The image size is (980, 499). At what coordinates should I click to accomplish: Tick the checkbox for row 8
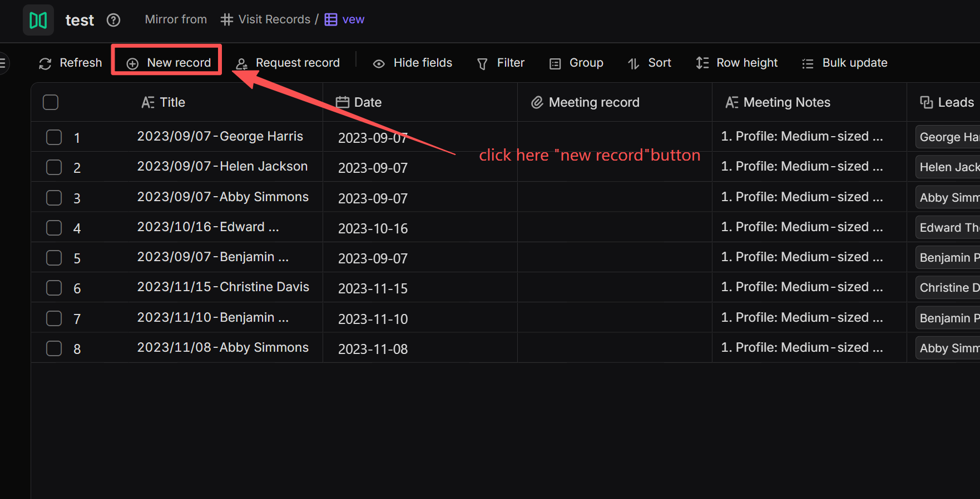[x=54, y=348]
